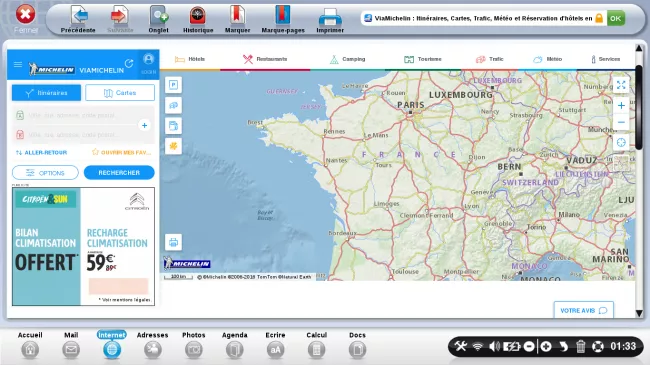Switch the map to fullscreen
Image resolution: width=650 pixels, height=365 pixels.
click(621, 85)
